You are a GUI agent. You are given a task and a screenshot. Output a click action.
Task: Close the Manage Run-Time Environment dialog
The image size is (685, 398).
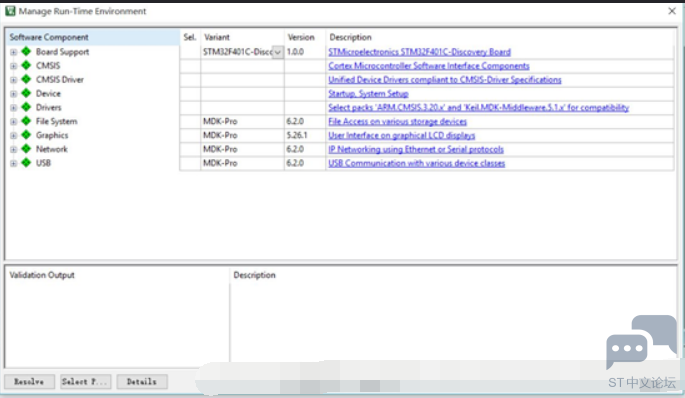pyautogui.click(x=672, y=11)
